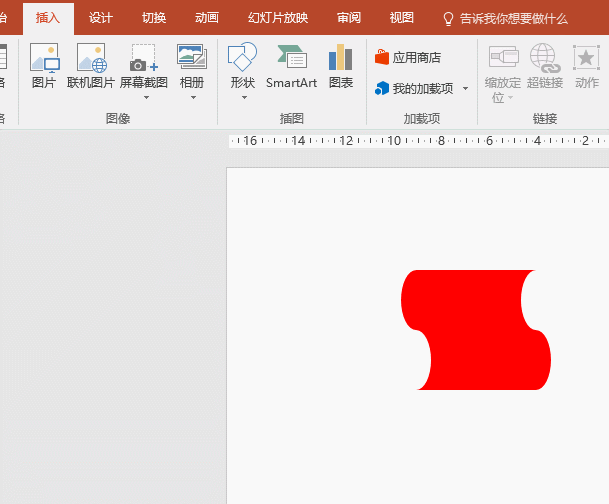Click the 超链接 hyperlink icon
The height and width of the screenshot is (504, 609).
[544, 57]
